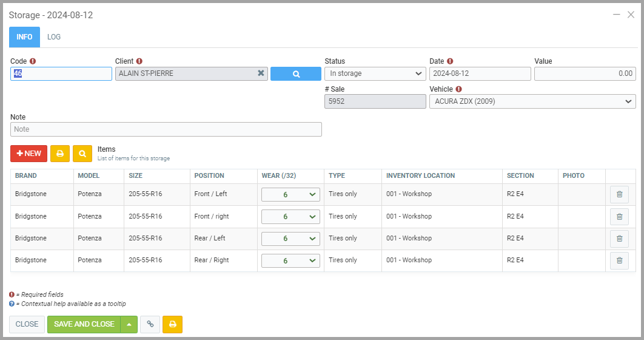Click into the Note text field
The image size is (644, 340).
[x=166, y=129]
